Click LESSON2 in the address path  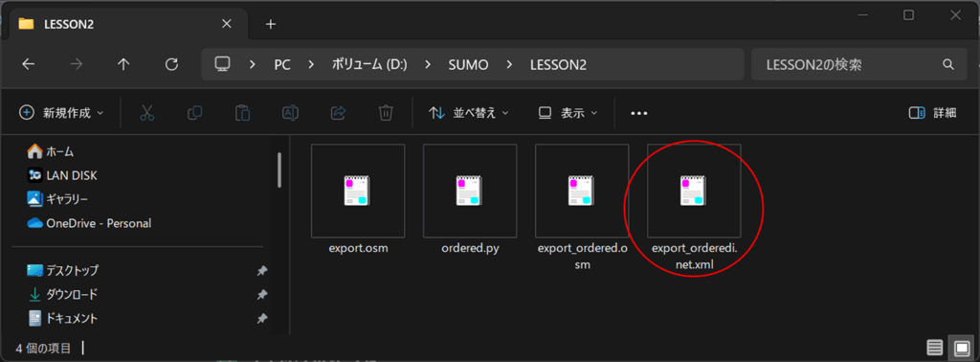(x=558, y=64)
